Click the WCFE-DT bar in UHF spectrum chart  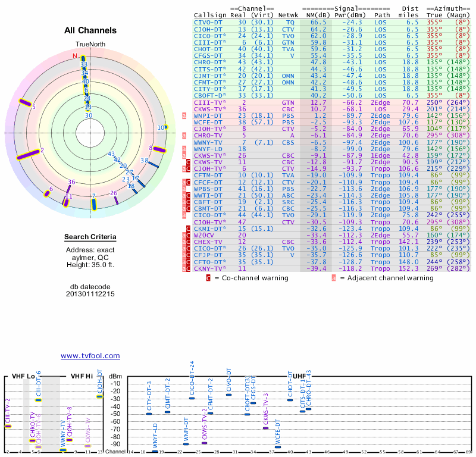pos(277,447)
